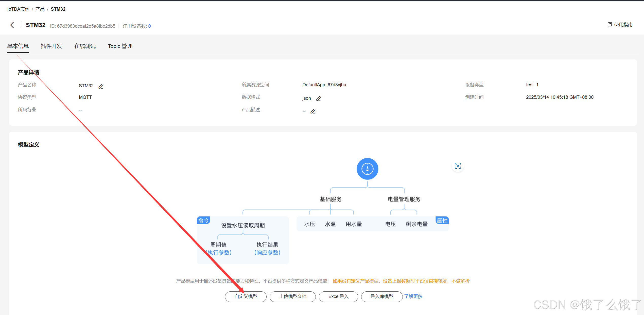The height and width of the screenshot is (315, 644).
Task: Click the 属性 badge on properties box
Action: point(442,221)
